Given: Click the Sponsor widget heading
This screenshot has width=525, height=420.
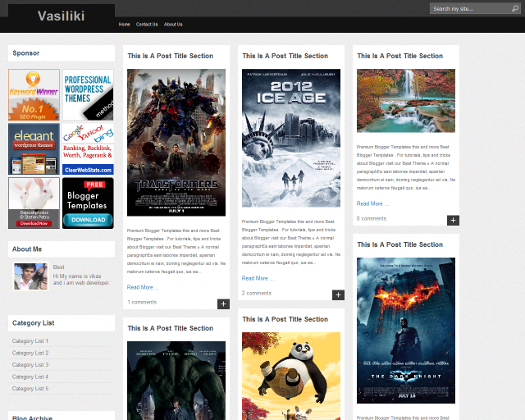Looking at the screenshot, I should pos(26,53).
